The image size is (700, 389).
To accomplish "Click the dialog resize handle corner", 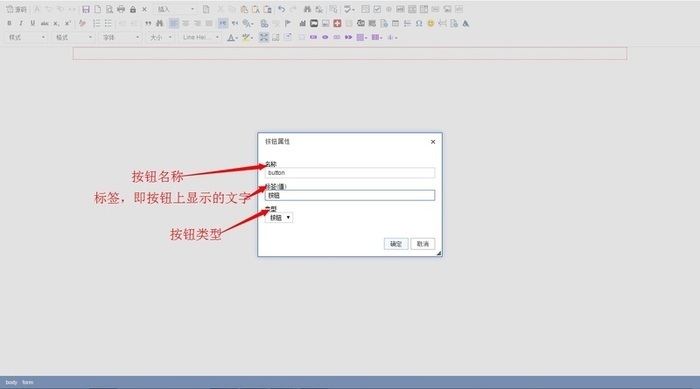I will click(x=439, y=253).
